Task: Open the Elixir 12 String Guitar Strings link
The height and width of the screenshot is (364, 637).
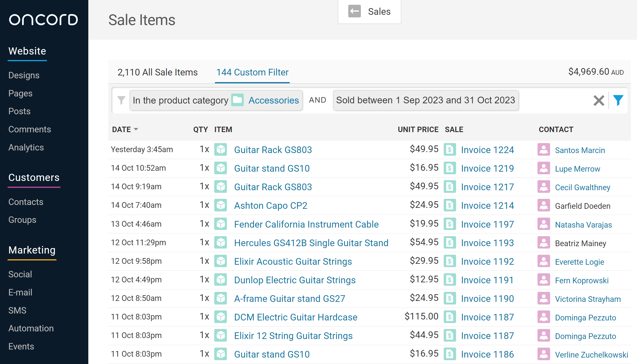Action: tap(293, 336)
